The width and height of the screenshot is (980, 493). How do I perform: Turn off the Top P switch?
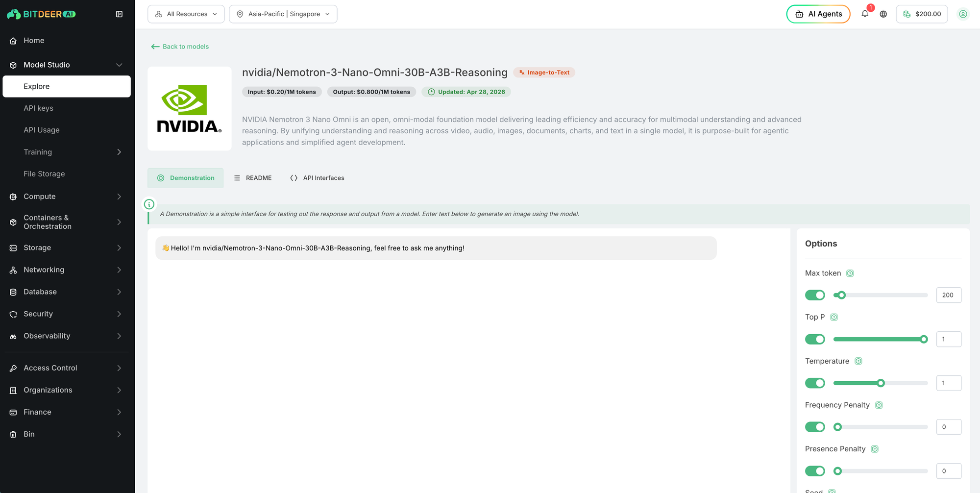coord(815,339)
